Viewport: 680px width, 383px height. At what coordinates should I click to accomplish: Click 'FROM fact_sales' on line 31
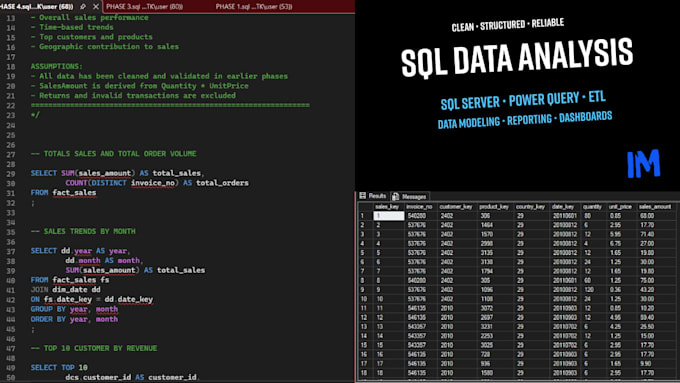[63, 192]
